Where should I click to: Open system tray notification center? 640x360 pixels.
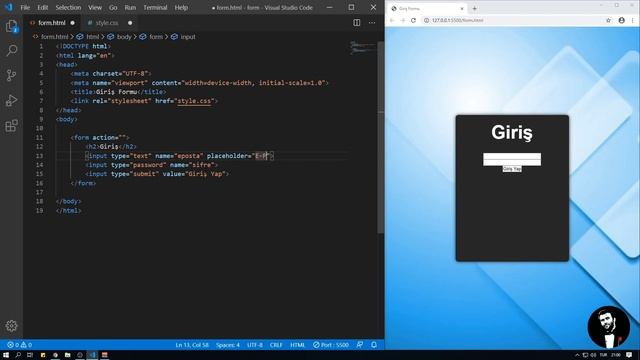pos(629,355)
